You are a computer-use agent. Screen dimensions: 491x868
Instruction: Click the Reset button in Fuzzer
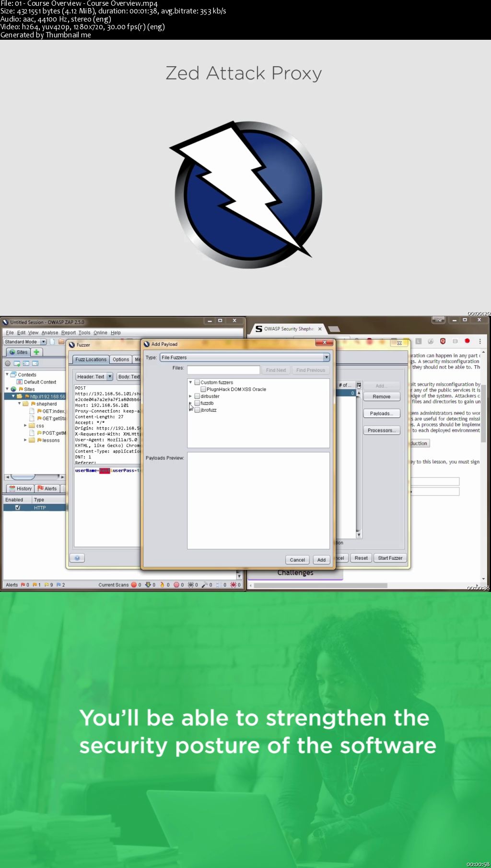click(x=361, y=558)
